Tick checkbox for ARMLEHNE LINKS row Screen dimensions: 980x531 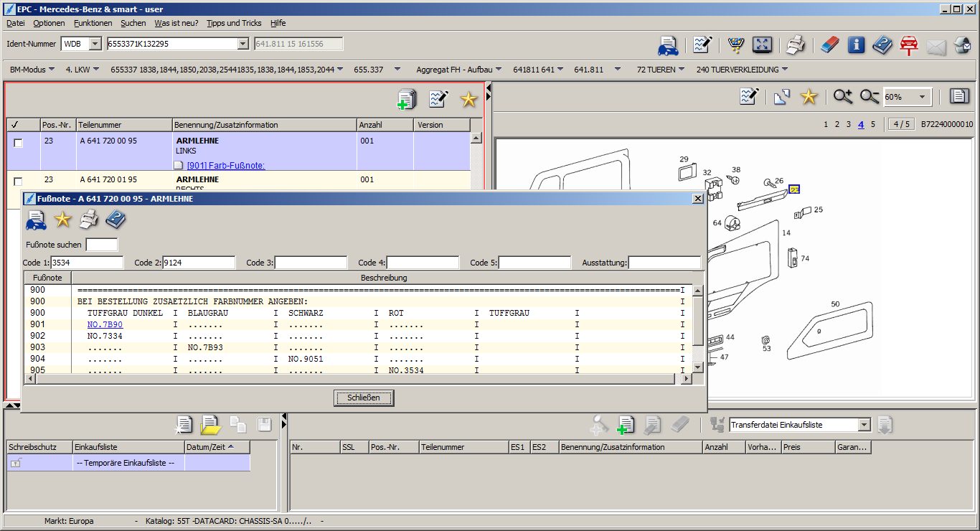point(18,143)
